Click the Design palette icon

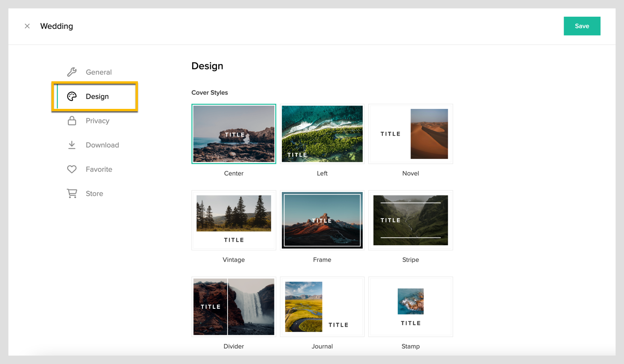(72, 96)
